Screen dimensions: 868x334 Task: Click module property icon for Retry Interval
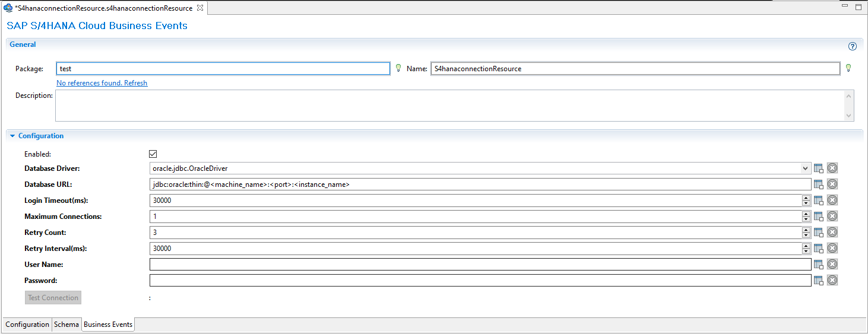(x=819, y=249)
